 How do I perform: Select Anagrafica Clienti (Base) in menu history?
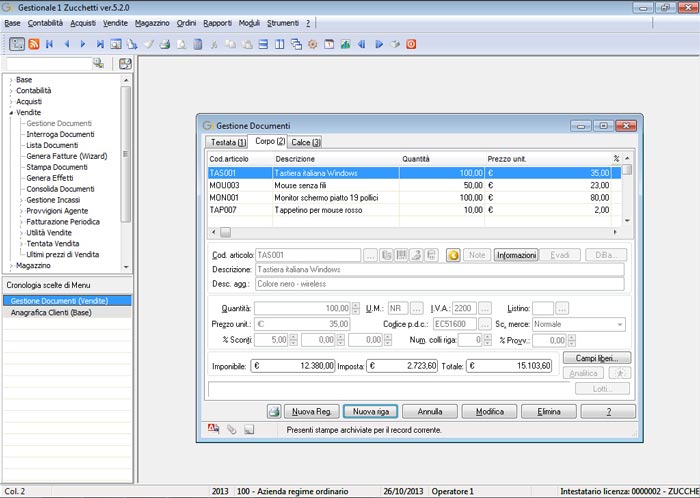click(x=67, y=312)
